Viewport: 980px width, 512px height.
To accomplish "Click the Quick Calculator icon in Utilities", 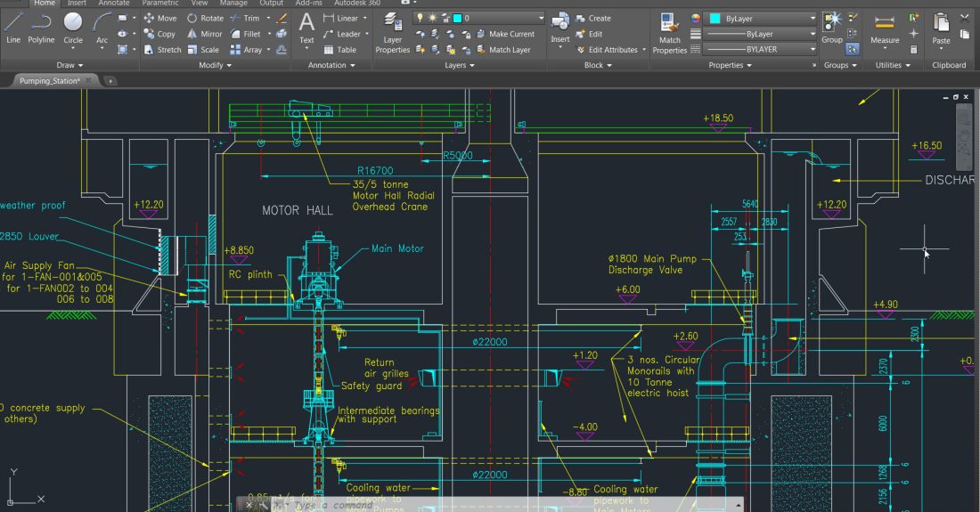I will point(914,49).
